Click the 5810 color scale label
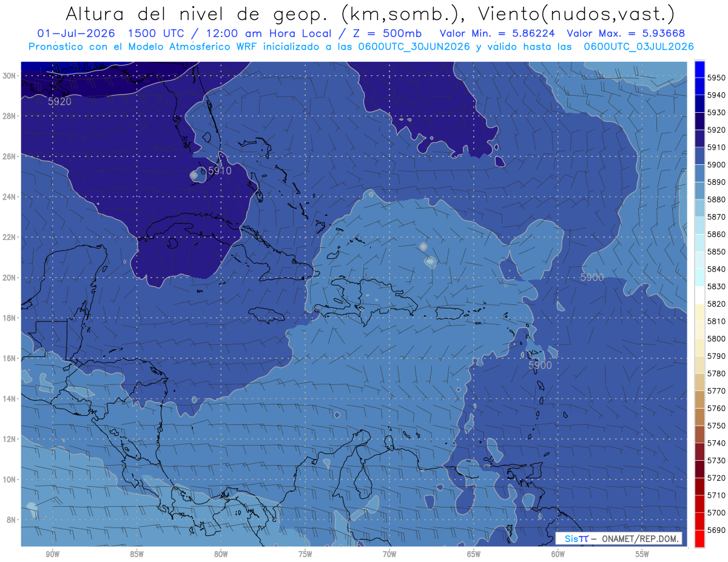Screen dimensions: 728x562 (716, 321)
